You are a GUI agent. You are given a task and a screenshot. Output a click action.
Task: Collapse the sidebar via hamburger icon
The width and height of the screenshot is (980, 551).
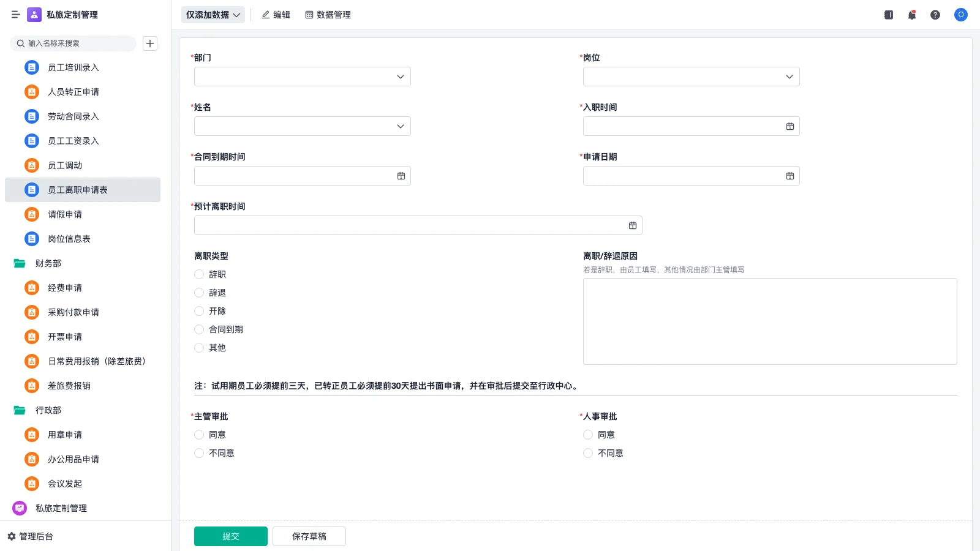[16, 15]
